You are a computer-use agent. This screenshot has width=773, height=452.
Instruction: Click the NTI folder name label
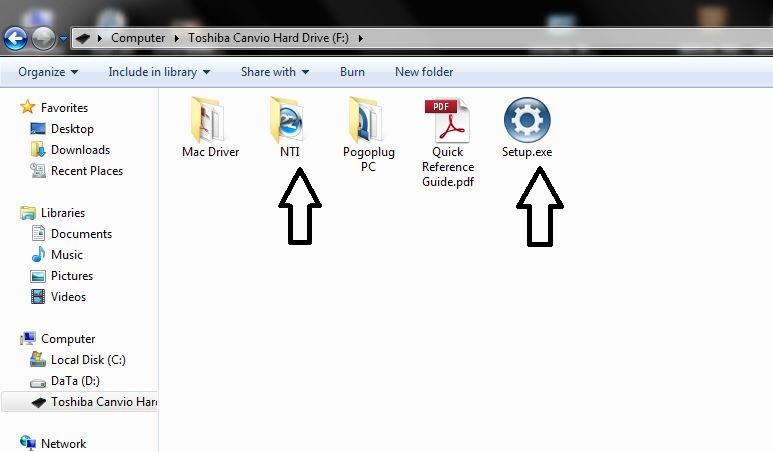(290, 152)
